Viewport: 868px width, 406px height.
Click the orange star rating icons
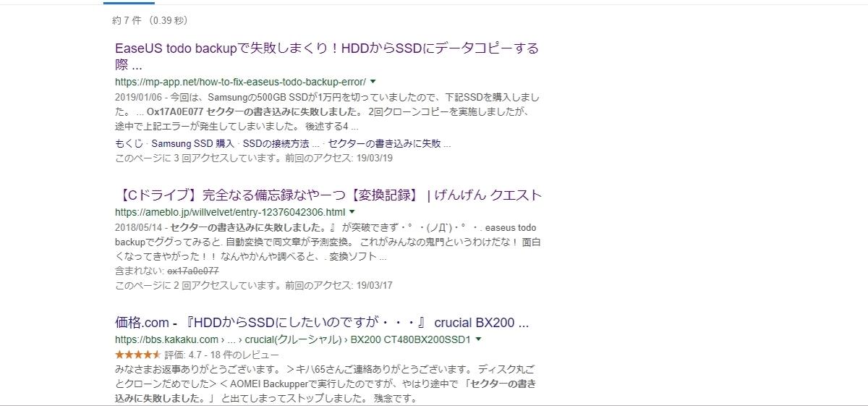click(138, 355)
